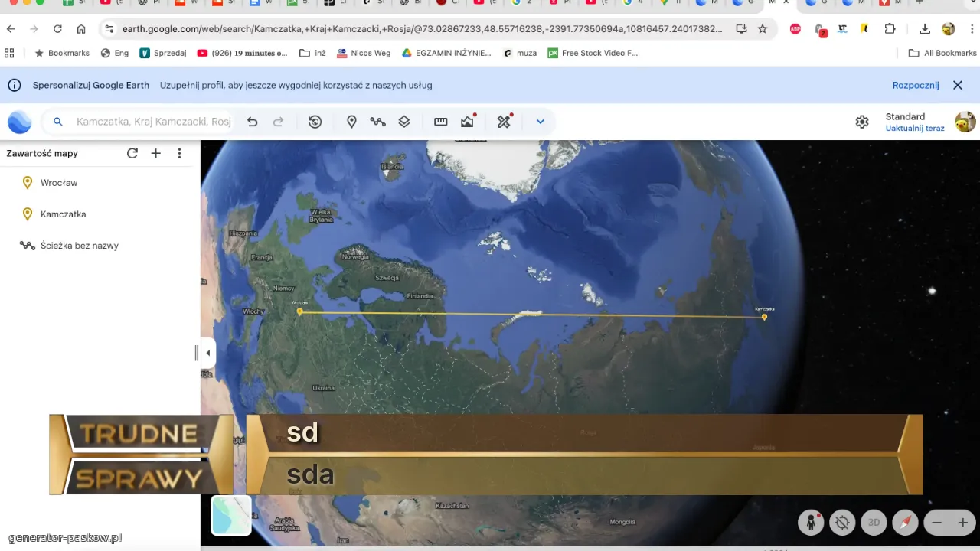Open the add-new plus menu in map contents
This screenshot has height=551, width=980.
tap(155, 153)
